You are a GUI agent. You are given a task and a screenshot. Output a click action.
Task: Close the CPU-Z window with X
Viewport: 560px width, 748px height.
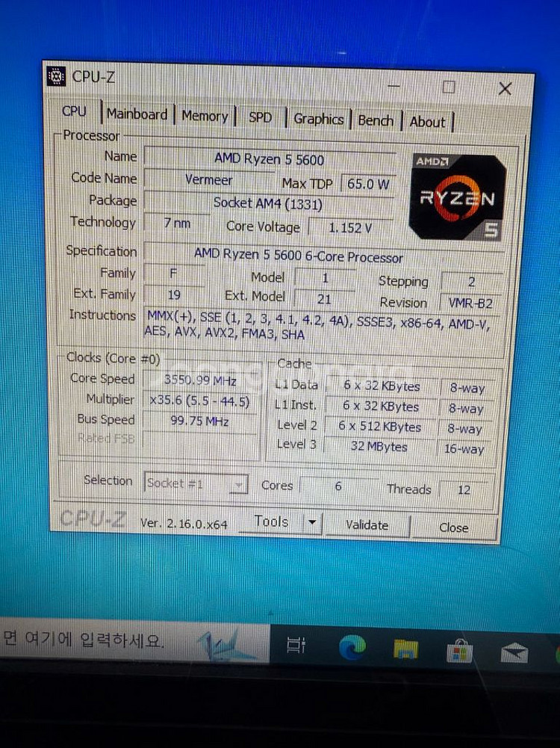coord(505,88)
